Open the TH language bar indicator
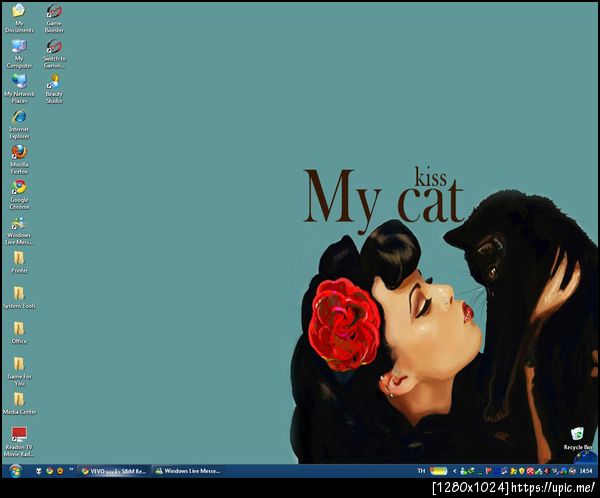 click(421, 471)
